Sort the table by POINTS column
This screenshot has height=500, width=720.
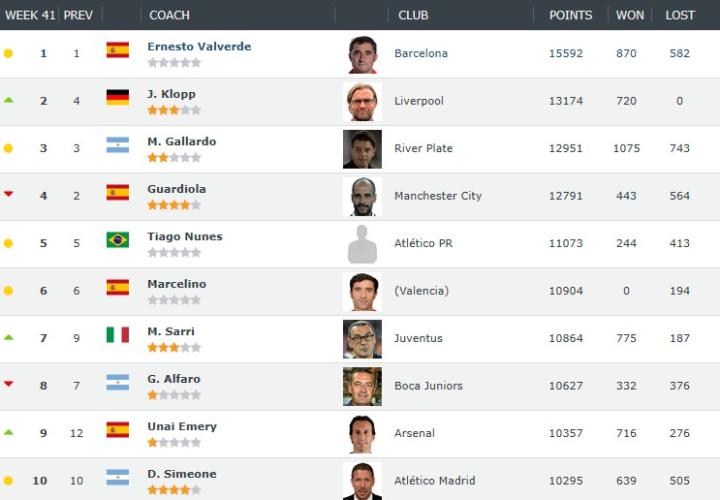tap(570, 15)
